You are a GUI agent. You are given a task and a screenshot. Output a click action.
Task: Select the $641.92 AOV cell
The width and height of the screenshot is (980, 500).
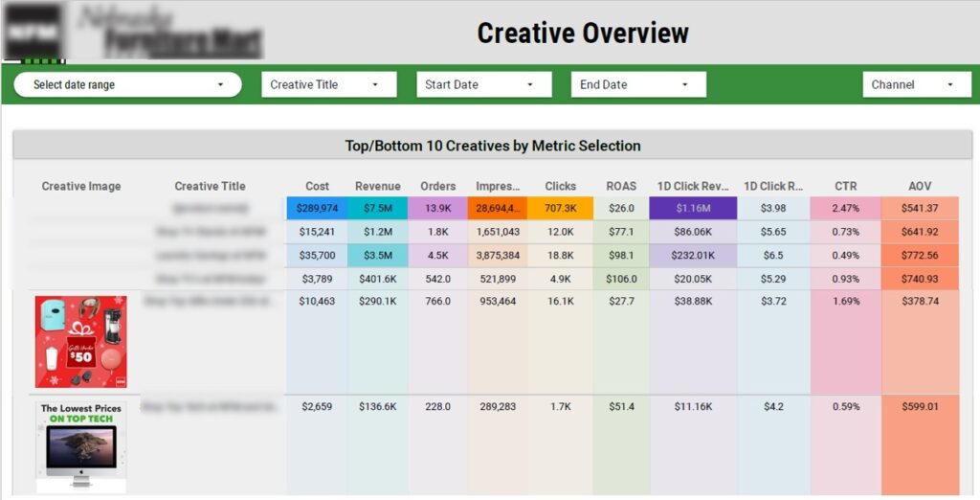point(920,232)
